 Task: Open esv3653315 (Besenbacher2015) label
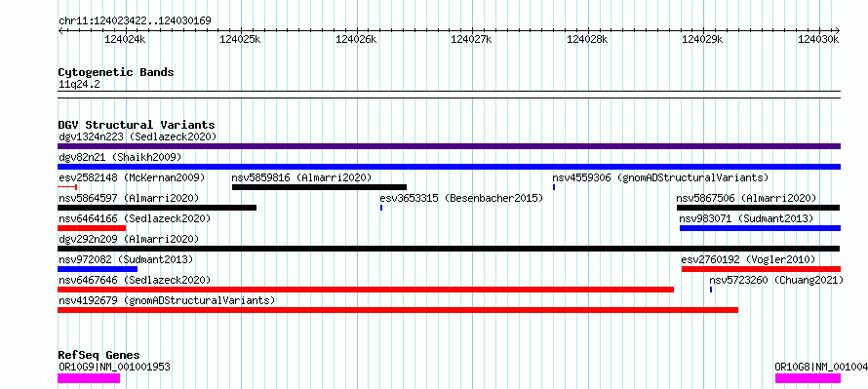tap(461, 198)
